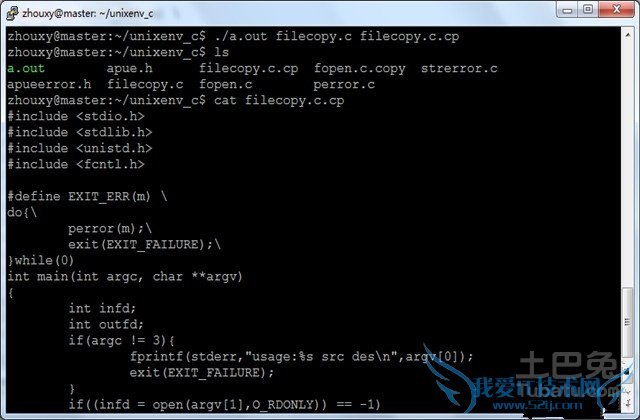Click the perror.c filename
Screen dimensions: 640x420
point(344,84)
